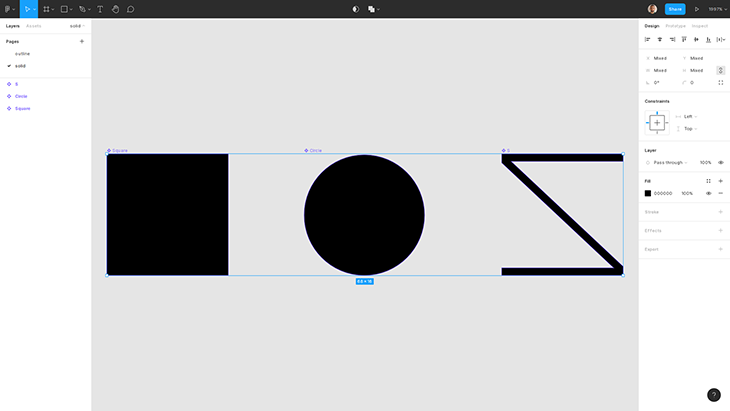The width and height of the screenshot is (730, 411).
Task: Select the Move tool
Action: [x=26, y=9]
